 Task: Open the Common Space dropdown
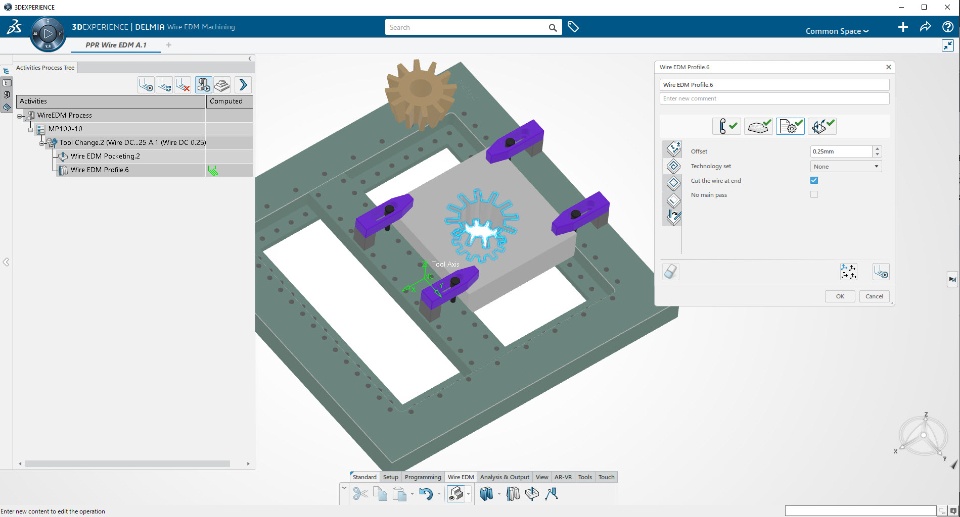coord(837,31)
